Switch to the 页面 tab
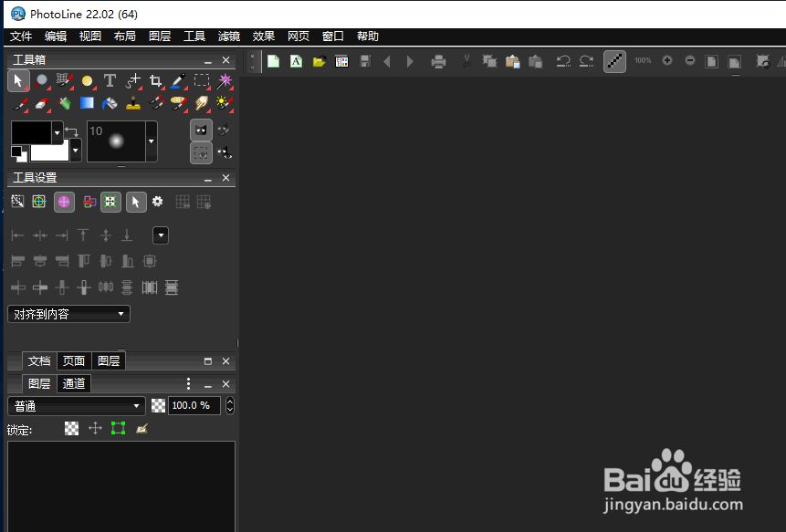 74,360
